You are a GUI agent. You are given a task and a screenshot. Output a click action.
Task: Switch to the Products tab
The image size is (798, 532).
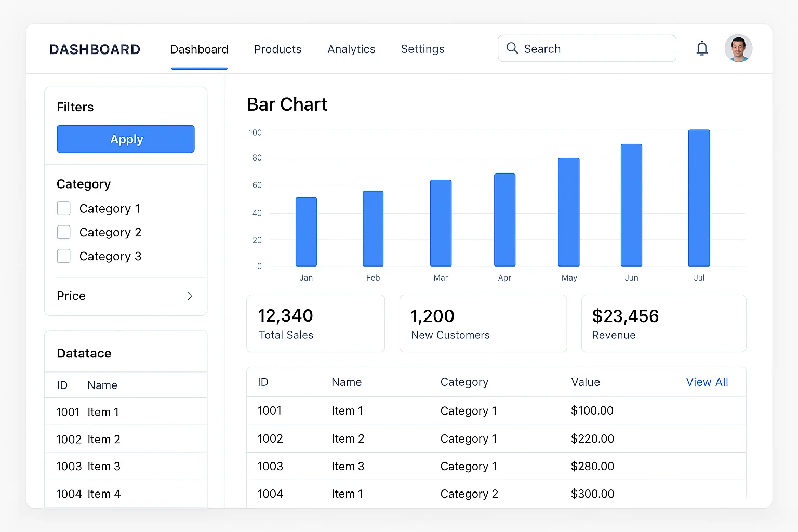(277, 49)
